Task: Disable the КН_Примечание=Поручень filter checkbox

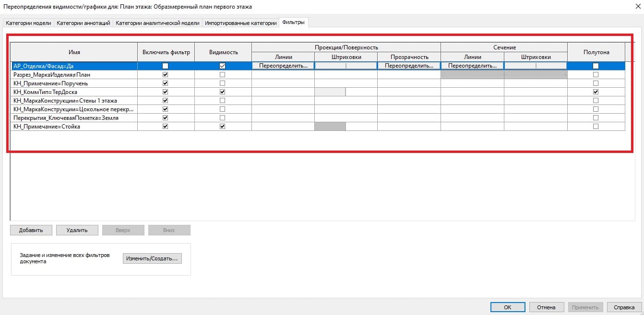Action: coord(166,83)
